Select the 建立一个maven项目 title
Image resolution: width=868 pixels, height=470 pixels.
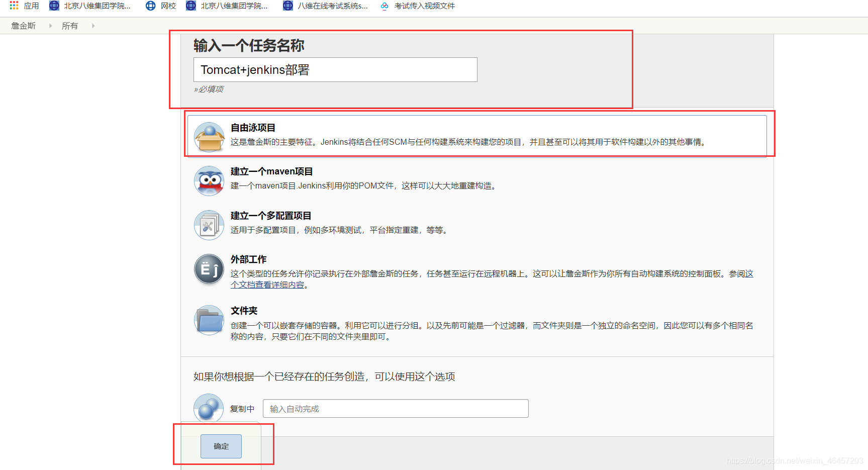[x=272, y=171]
